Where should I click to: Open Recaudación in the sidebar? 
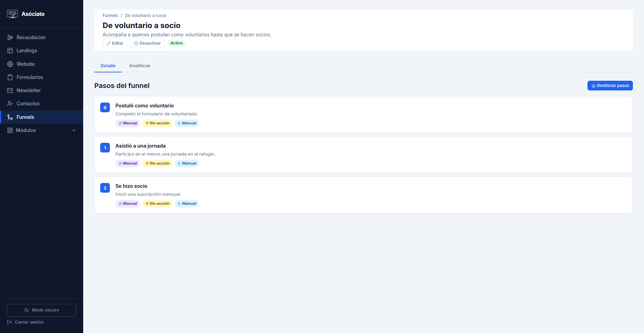coord(42,37)
